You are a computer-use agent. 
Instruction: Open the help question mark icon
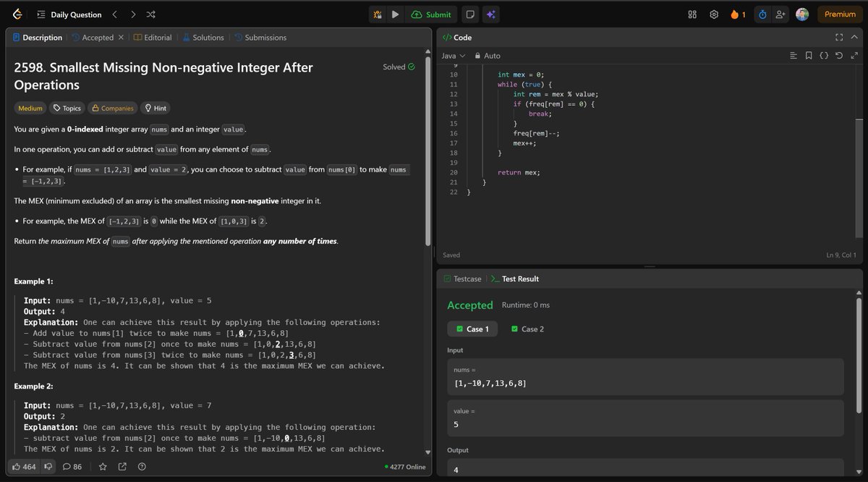click(x=142, y=467)
